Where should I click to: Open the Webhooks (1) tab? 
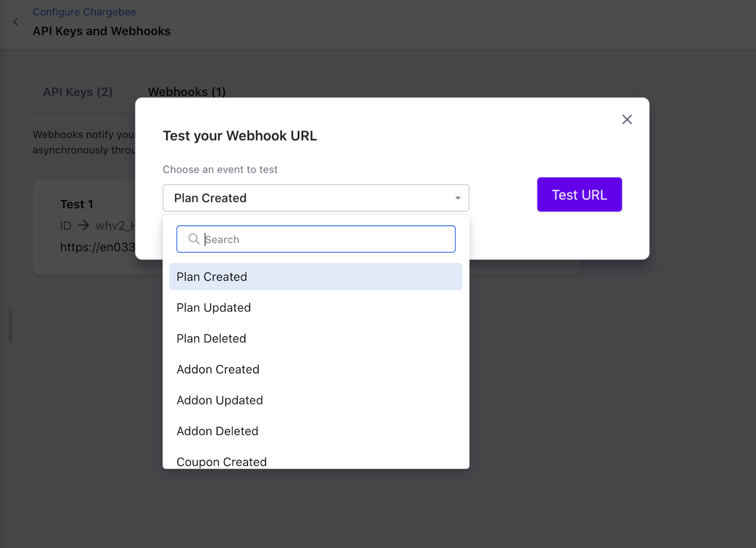tap(187, 92)
